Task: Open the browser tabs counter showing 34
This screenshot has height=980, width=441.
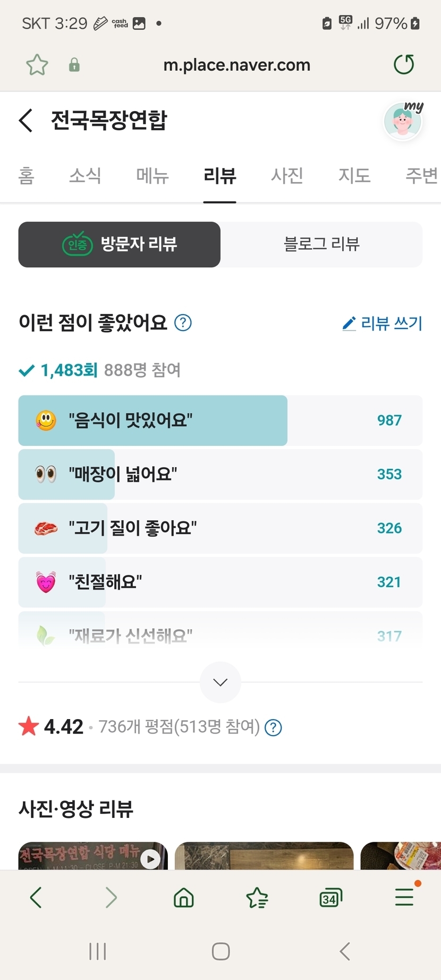Action: coord(330,898)
